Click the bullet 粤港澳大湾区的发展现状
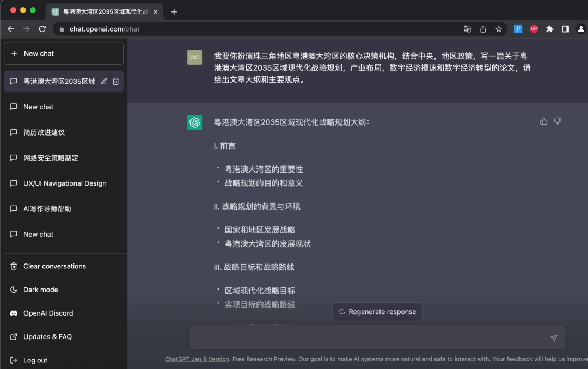588x369 pixels. (x=268, y=244)
